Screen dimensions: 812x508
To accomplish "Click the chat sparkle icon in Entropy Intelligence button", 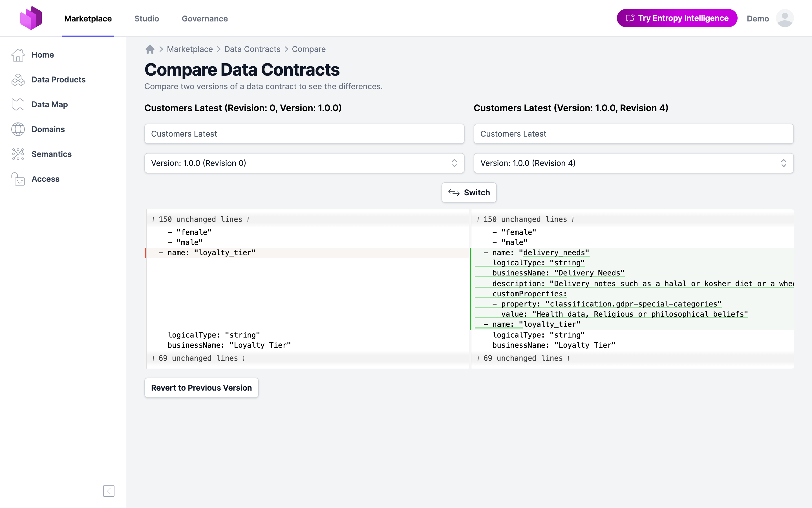I will 630,18.
